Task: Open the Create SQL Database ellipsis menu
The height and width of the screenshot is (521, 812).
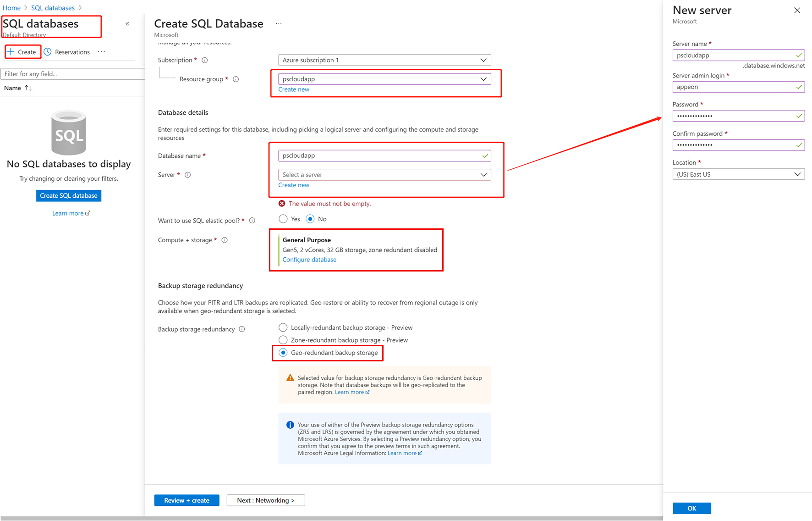Action: pos(279,24)
